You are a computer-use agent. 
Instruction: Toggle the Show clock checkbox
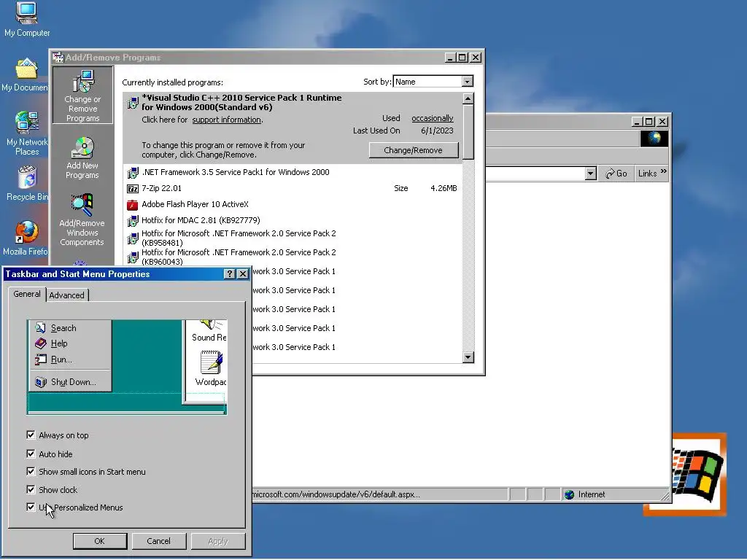[x=31, y=489]
